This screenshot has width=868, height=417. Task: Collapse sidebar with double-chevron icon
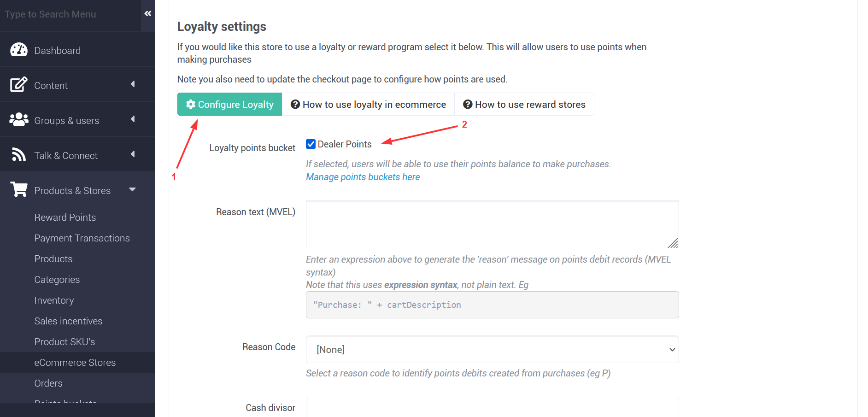[x=148, y=14]
